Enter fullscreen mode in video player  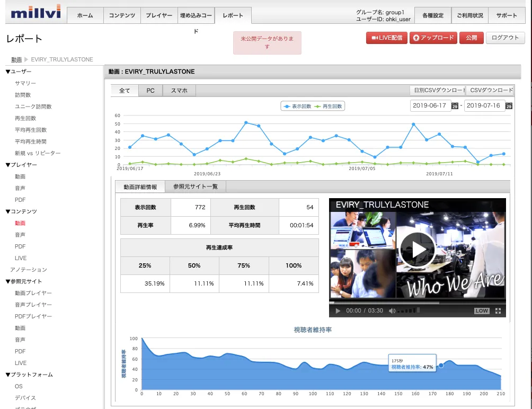tap(498, 311)
